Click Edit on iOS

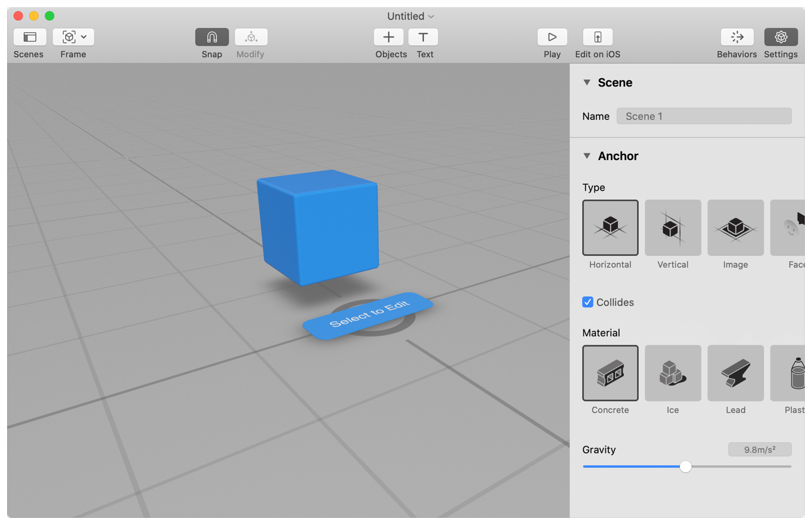597,36
